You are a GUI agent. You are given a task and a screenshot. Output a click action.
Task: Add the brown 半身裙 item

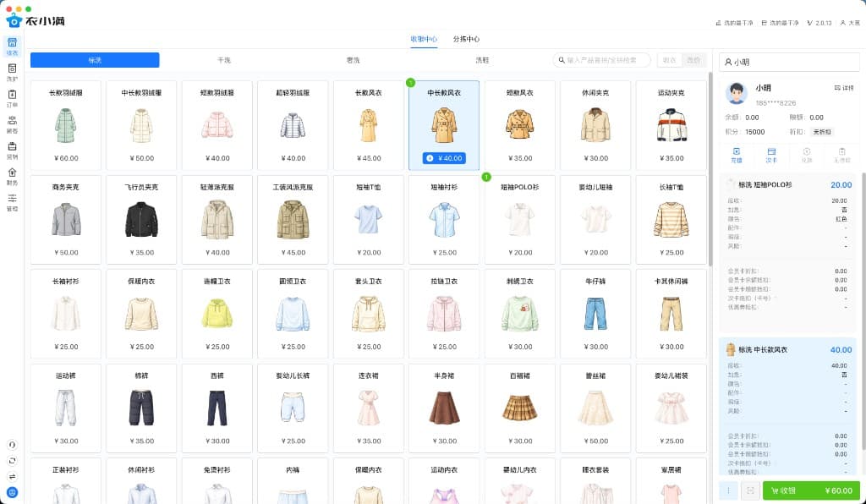(444, 408)
